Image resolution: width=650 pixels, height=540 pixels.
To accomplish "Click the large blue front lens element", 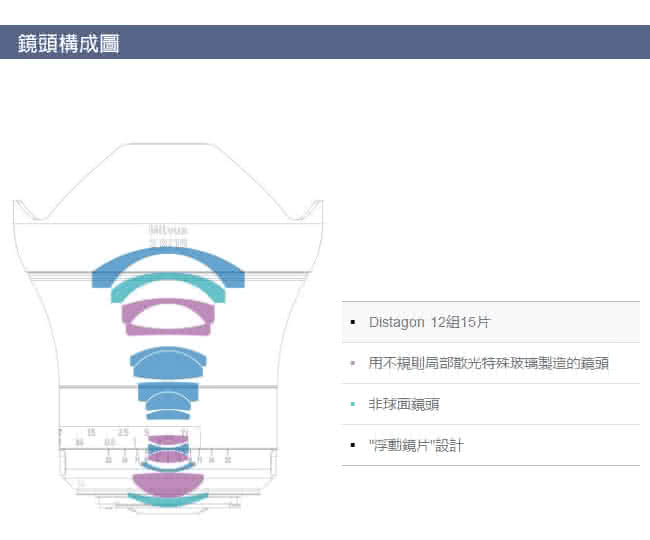I will (x=168, y=260).
